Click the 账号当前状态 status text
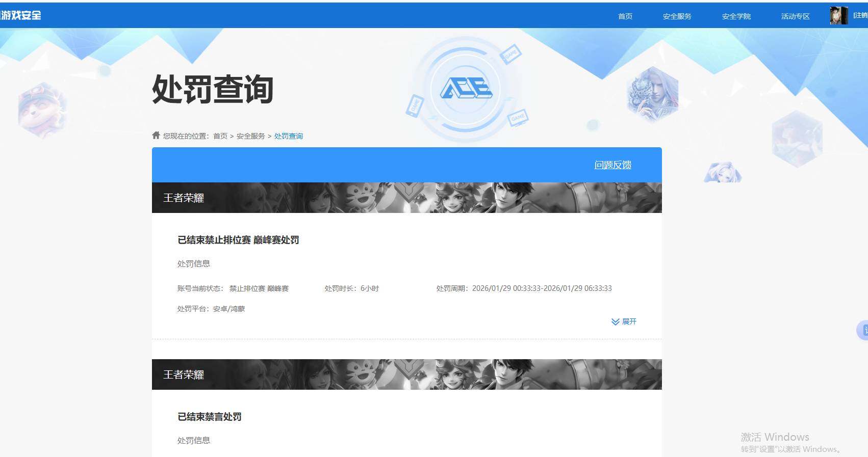The image size is (868, 457). (233, 288)
